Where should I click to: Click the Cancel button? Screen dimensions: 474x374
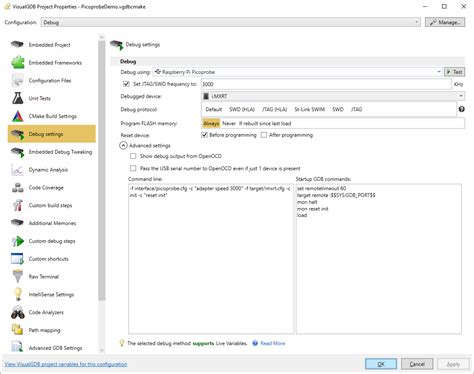click(417, 364)
